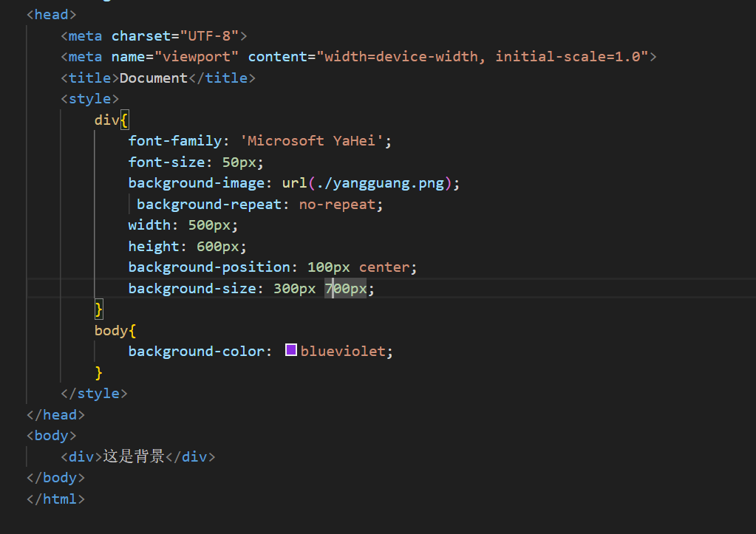Click the blueviolet color swatch

tap(290, 350)
